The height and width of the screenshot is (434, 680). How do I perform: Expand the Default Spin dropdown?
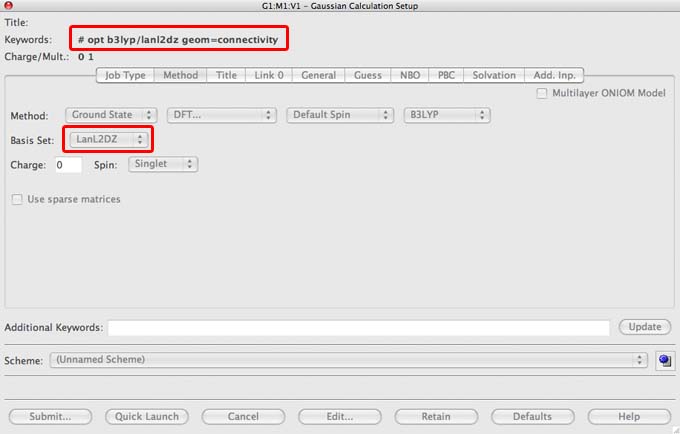pos(337,115)
